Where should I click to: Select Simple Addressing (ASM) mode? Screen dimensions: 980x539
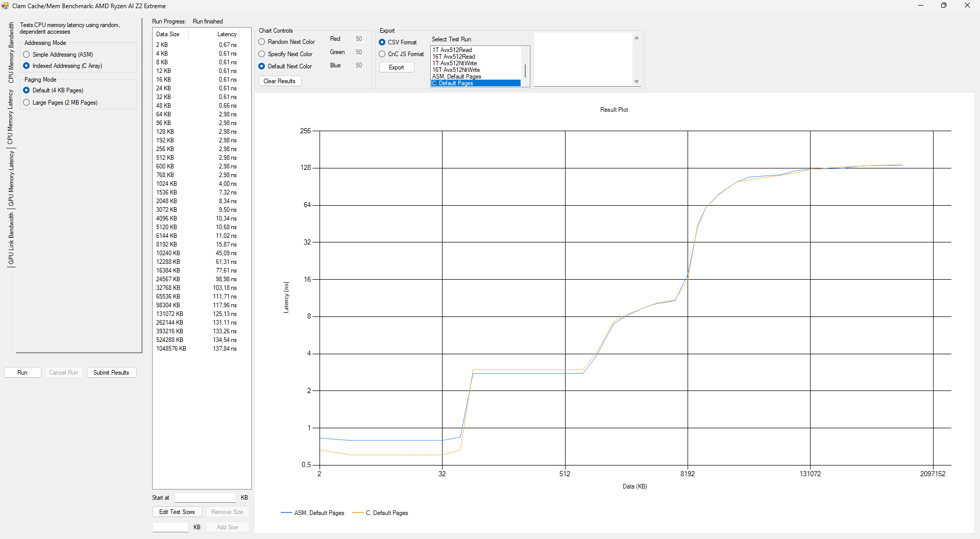27,55
